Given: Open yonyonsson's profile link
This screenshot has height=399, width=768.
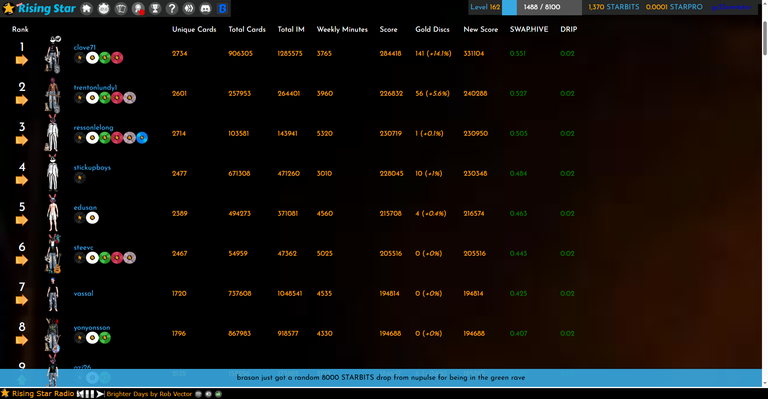Looking at the screenshot, I should point(92,328).
